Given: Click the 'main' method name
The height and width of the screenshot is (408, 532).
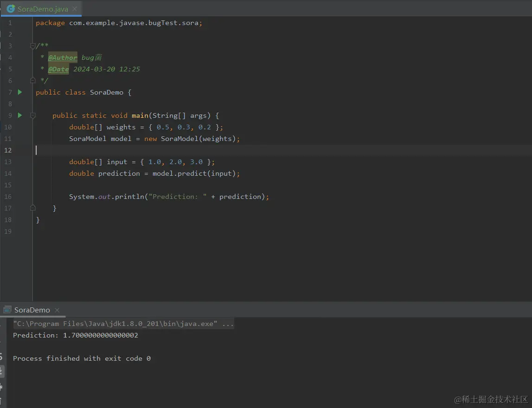Looking at the screenshot, I should click(140, 115).
